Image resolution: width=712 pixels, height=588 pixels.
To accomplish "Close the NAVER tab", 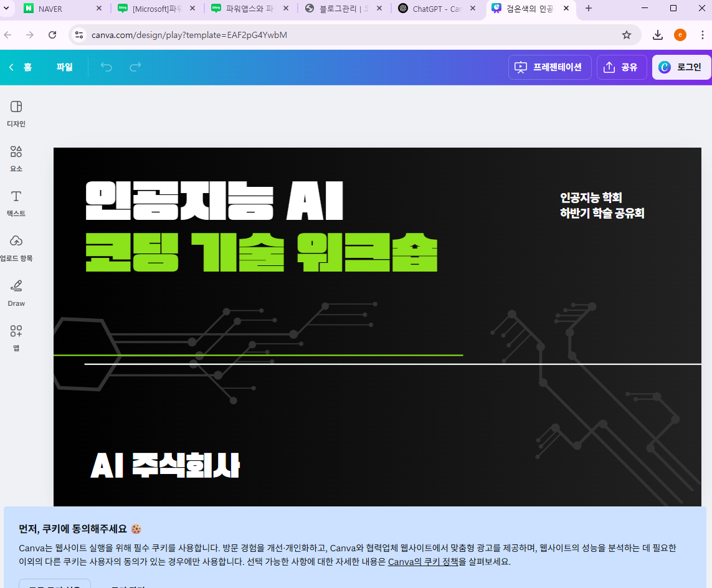I will pos(99,8).
